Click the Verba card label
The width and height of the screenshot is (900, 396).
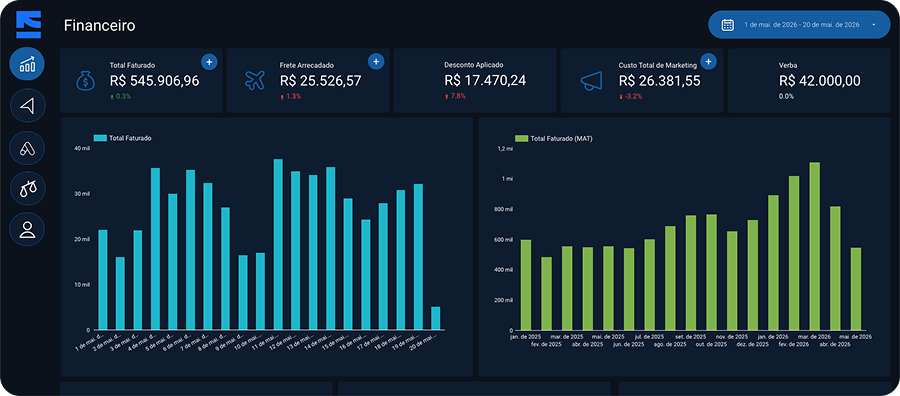click(788, 65)
